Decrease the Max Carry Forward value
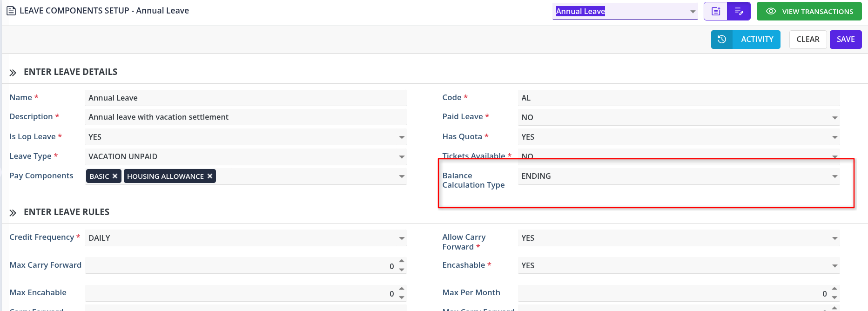This screenshot has width=868, height=311. point(402,270)
